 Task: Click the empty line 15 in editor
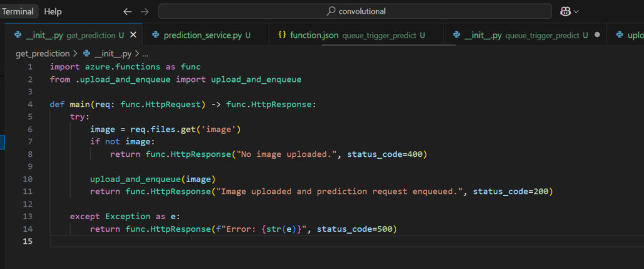pyautogui.click(x=347, y=241)
